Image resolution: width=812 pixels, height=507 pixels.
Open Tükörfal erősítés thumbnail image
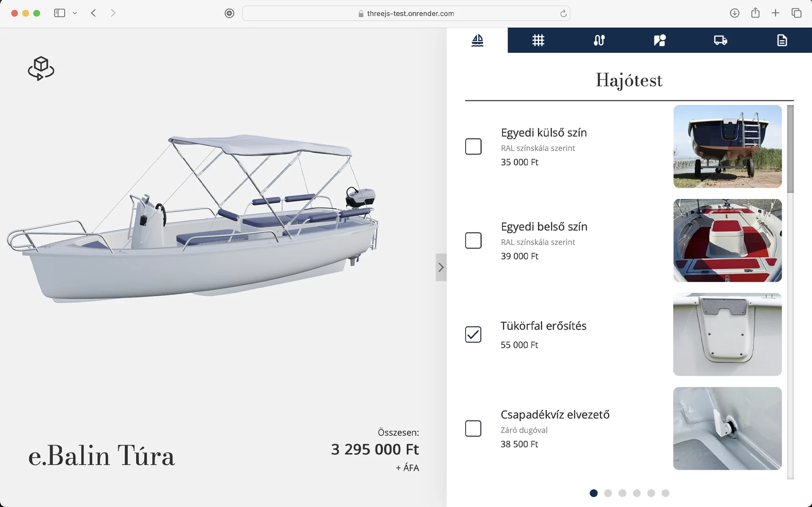click(x=727, y=334)
